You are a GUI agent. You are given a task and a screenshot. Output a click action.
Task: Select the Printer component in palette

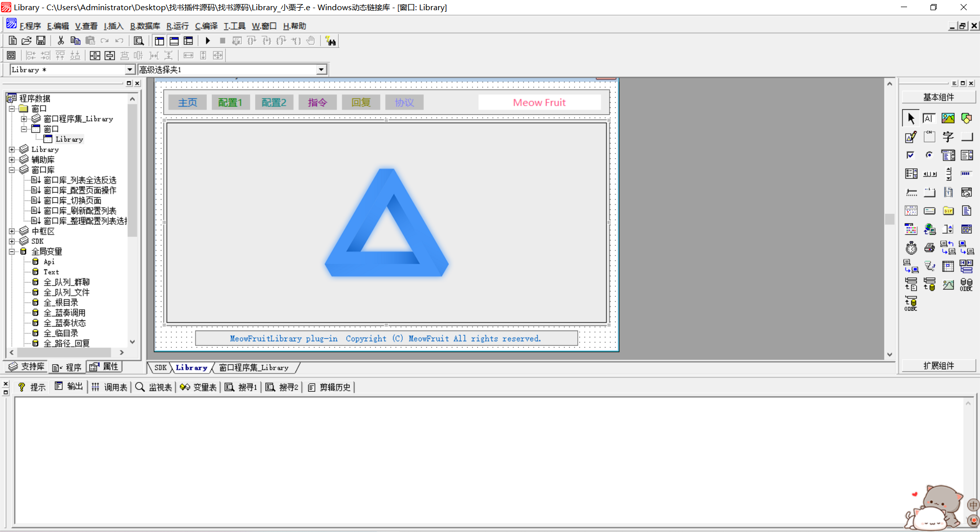tap(929, 248)
